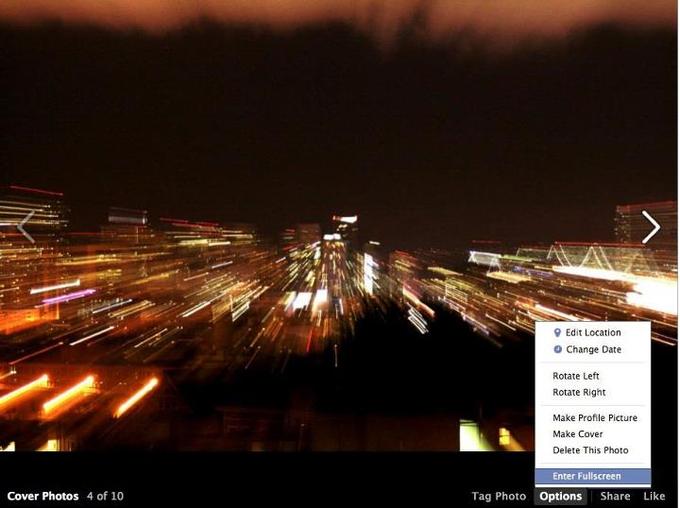This screenshot has height=508, width=680.
Task: Go to the previous photo arrow
Action: (26, 227)
